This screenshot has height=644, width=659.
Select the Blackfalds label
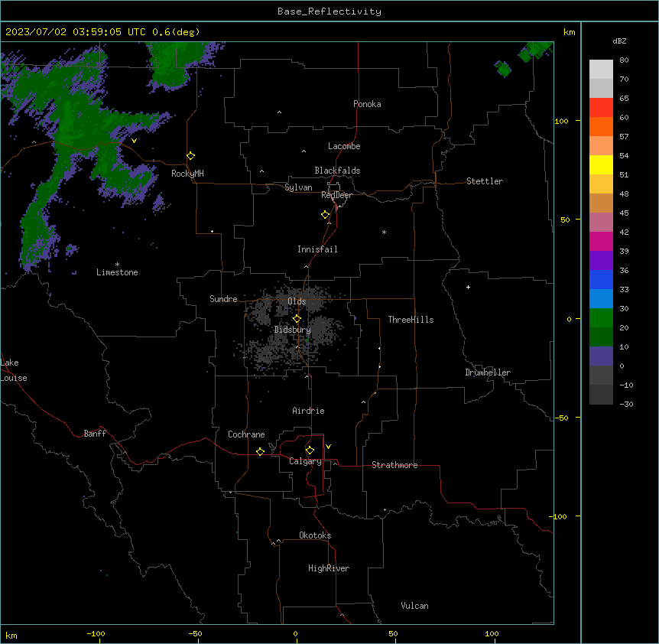337,171
